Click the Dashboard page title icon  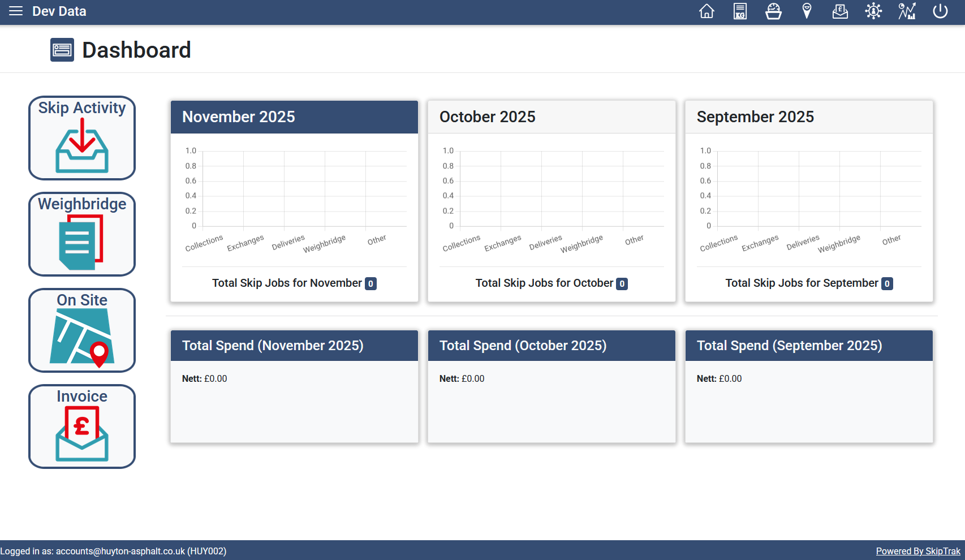pyautogui.click(x=62, y=50)
